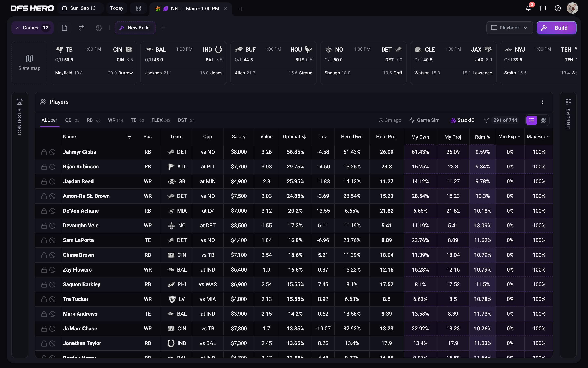Add a new slate tab with plus

242,9
